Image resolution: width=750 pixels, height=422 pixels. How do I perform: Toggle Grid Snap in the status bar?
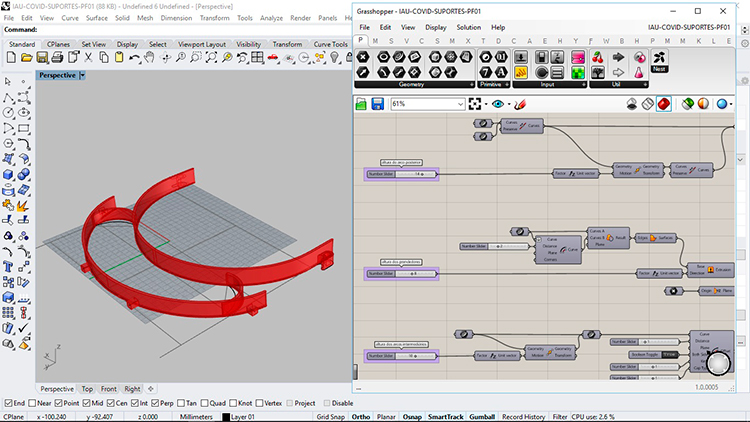pyautogui.click(x=331, y=417)
